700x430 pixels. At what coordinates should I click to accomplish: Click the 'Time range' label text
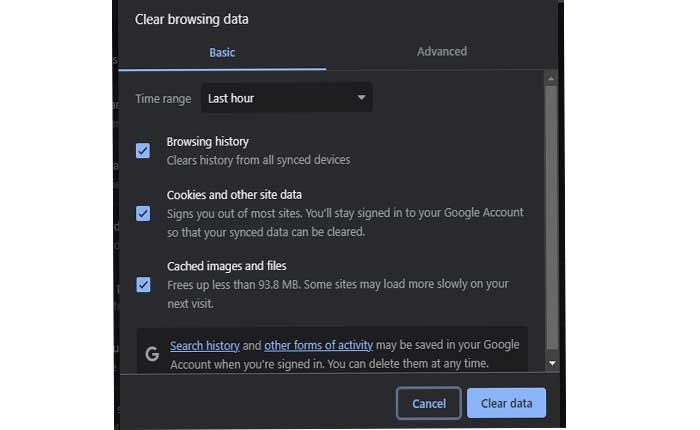click(x=161, y=98)
